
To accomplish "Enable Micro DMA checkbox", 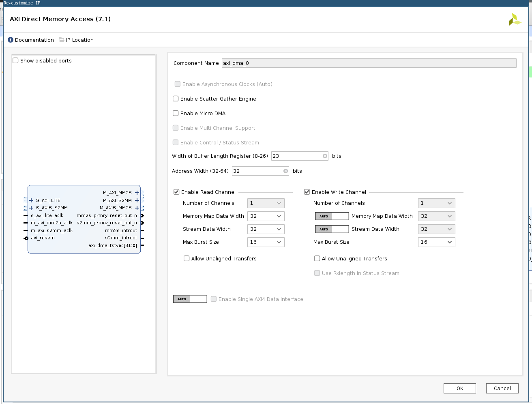I will tap(176, 113).
